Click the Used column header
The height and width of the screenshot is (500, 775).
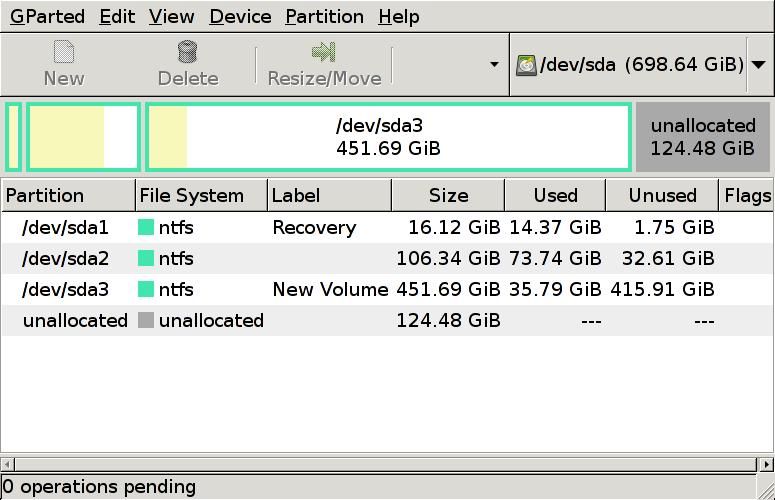(x=555, y=195)
